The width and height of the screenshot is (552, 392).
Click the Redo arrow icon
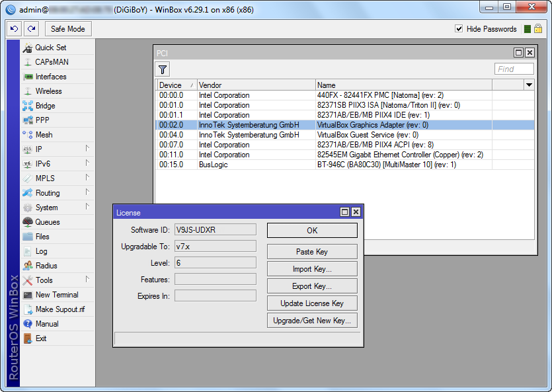pos(31,29)
